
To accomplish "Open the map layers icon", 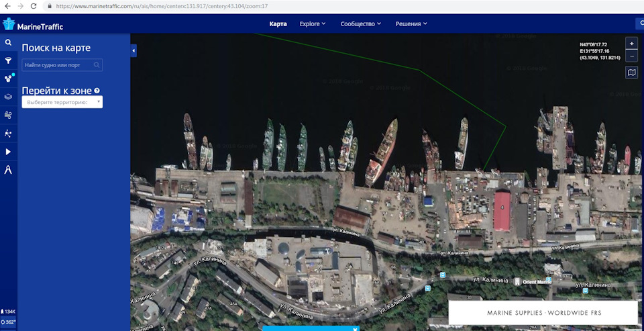I will pos(8,97).
